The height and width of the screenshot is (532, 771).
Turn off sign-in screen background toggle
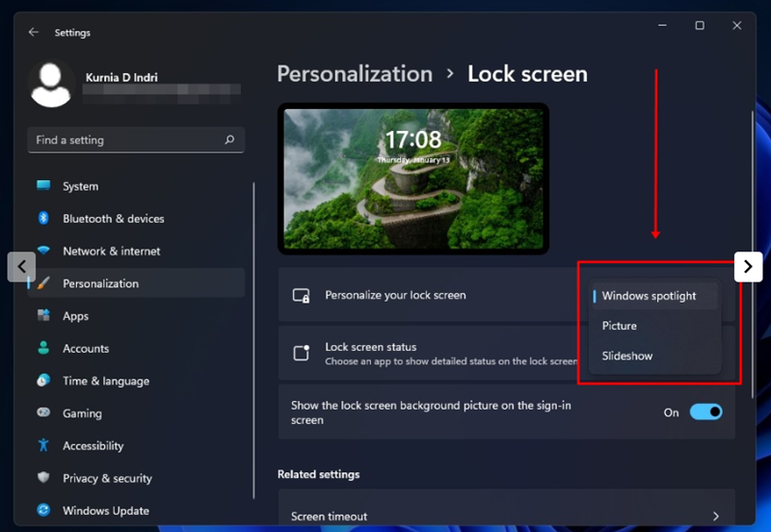pyautogui.click(x=705, y=412)
